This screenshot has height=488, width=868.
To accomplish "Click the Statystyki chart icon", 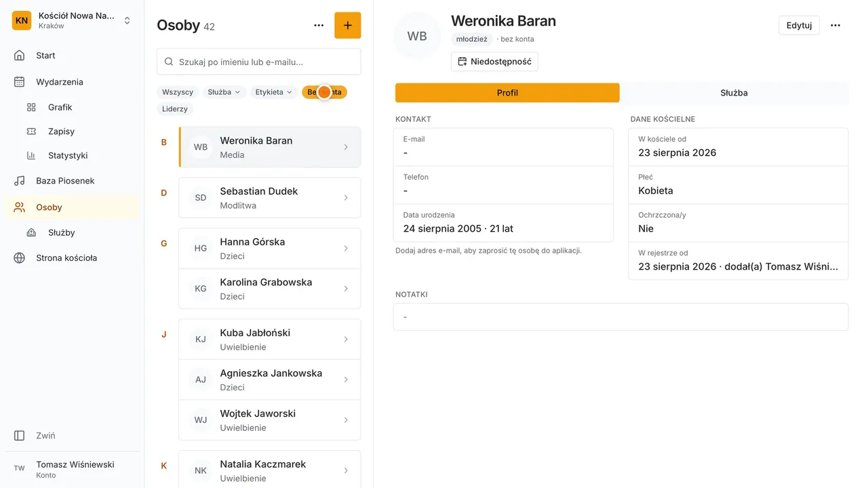I will (x=31, y=155).
